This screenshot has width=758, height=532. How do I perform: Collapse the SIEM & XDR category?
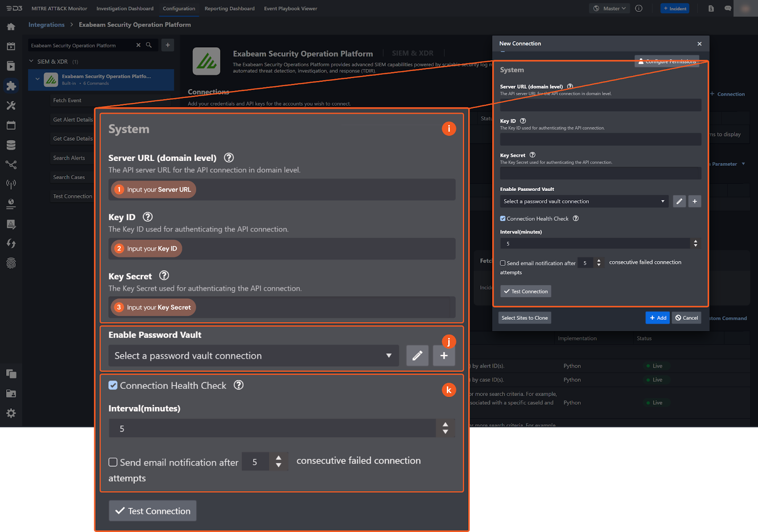point(31,61)
